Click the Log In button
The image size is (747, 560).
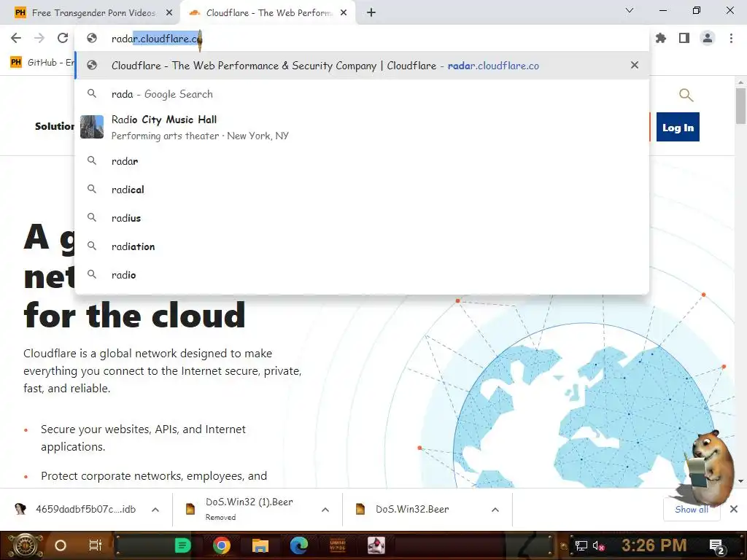[678, 127]
